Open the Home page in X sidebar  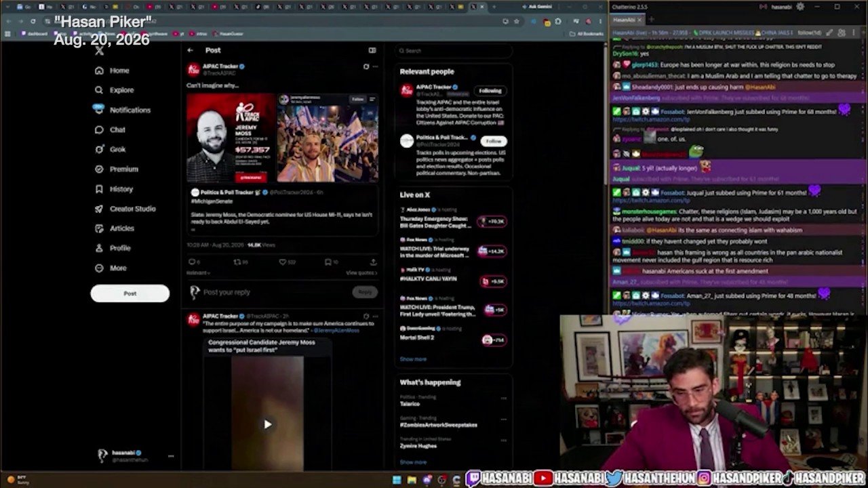click(x=113, y=70)
